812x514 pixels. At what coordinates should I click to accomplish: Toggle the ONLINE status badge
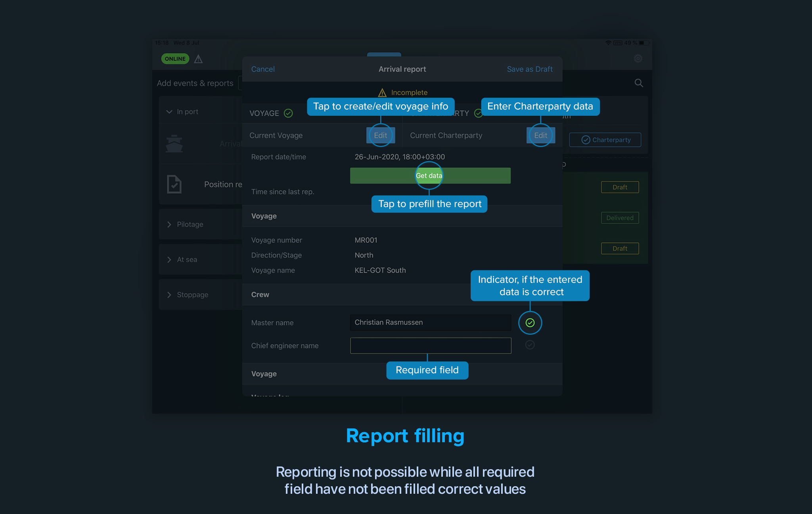(x=175, y=59)
